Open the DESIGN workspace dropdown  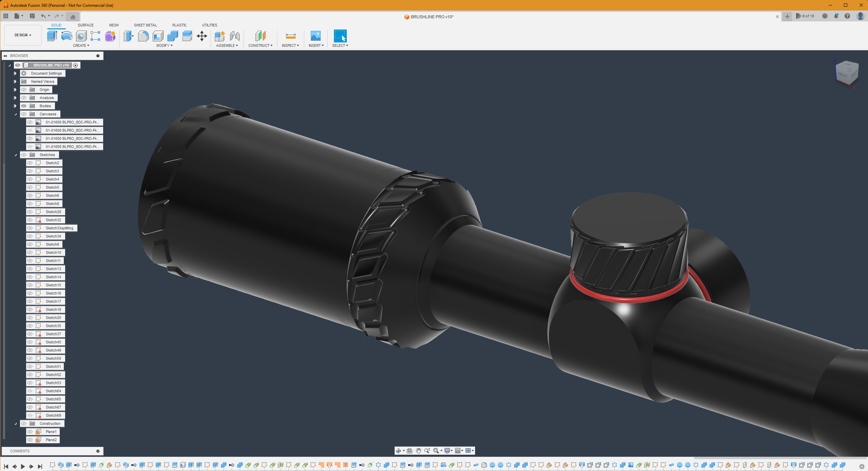tap(23, 35)
